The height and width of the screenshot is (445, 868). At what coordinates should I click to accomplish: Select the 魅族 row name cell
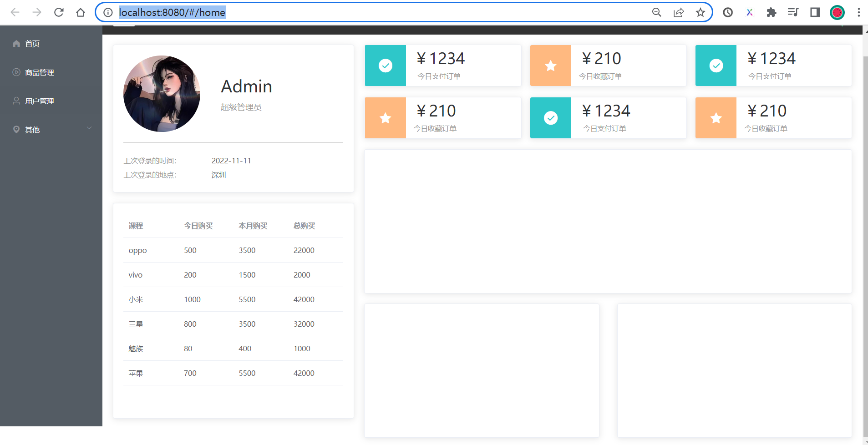click(x=136, y=349)
